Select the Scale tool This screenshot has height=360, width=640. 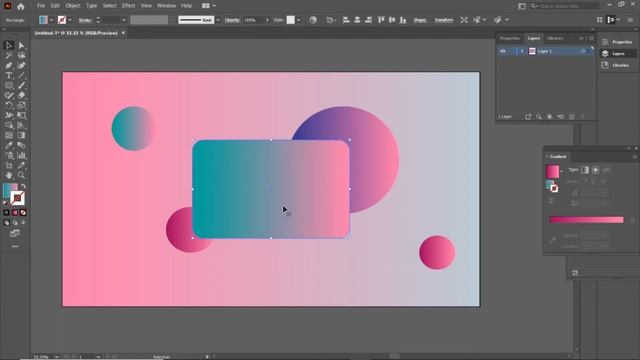tap(21, 105)
